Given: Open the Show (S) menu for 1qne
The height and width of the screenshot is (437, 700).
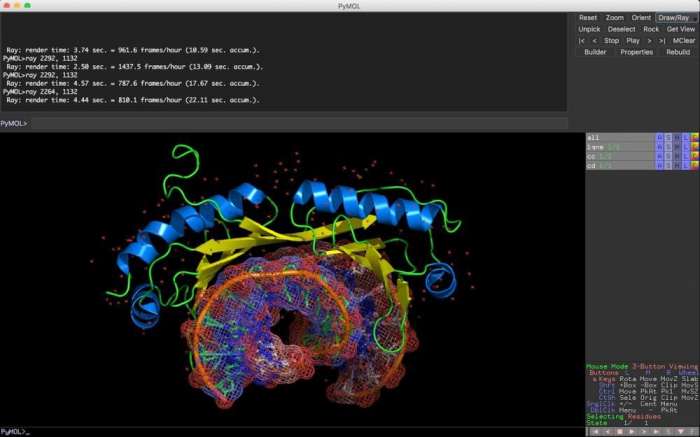Looking at the screenshot, I should [x=668, y=147].
